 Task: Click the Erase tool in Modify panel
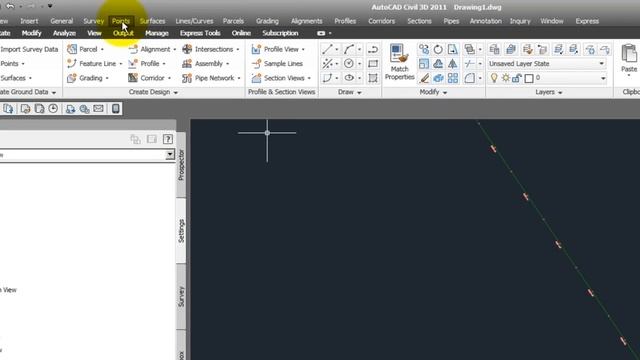click(x=424, y=78)
